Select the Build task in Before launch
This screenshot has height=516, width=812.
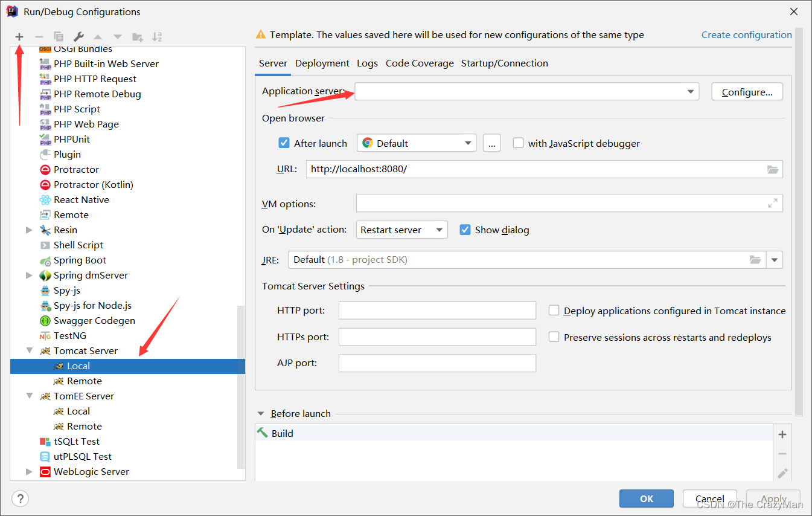514,433
